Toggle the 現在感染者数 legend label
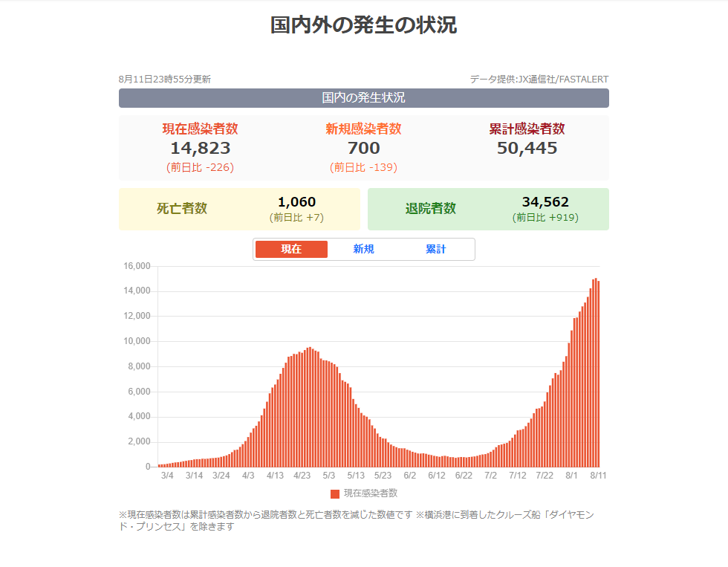 [370, 493]
